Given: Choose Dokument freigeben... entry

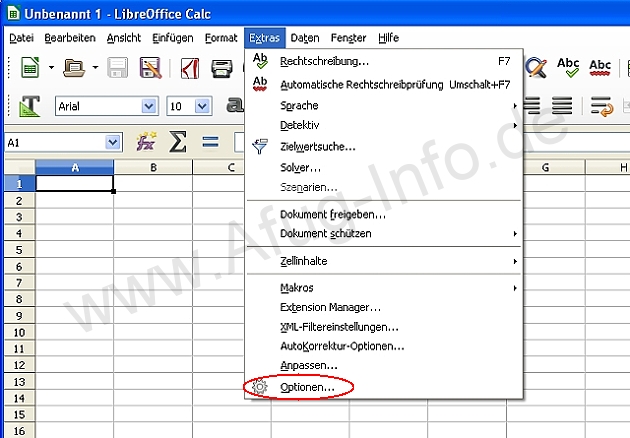Looking at the screenshot, I should click(x=384, y=214).
